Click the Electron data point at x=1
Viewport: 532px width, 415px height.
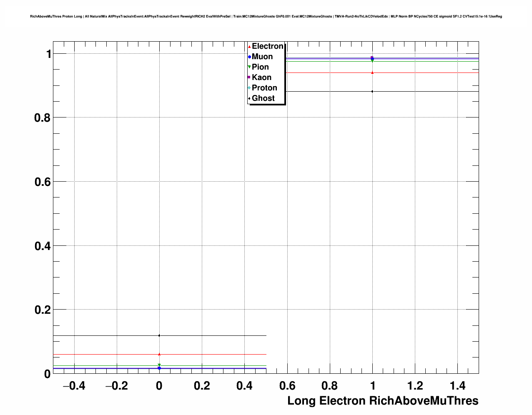point(372,72)
